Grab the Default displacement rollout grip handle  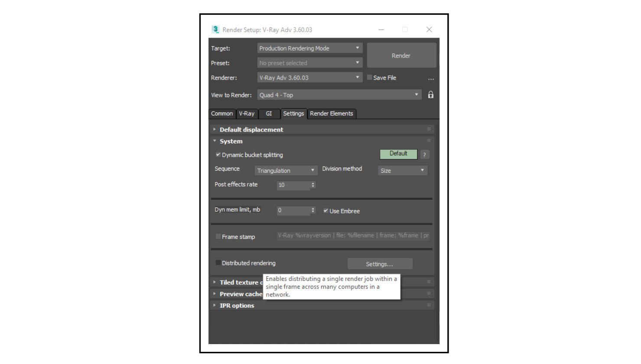[429, 129]
